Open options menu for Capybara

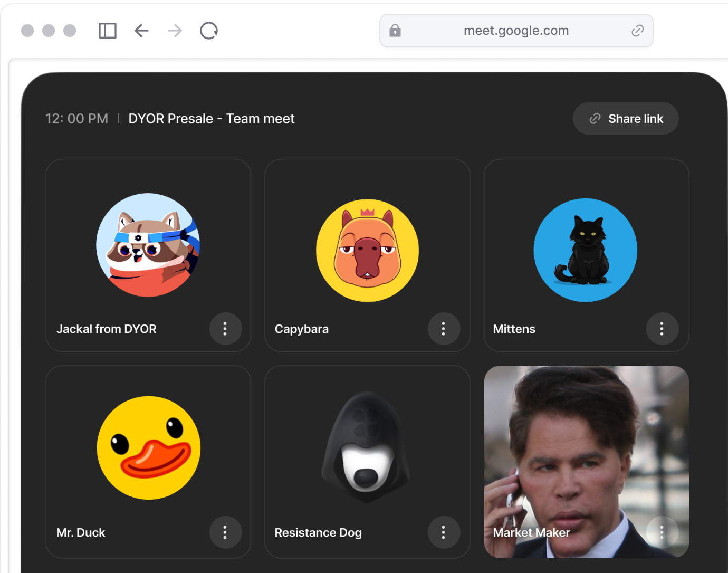coord(444,329)
